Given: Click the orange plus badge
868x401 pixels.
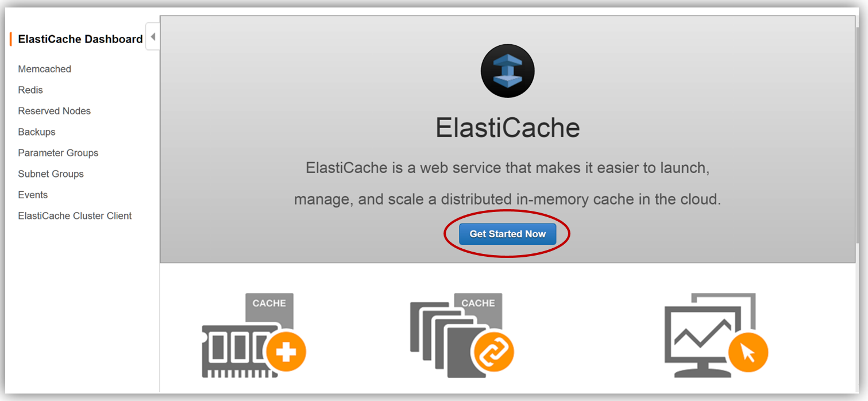Looking at the screenshot, I should tap(286, 351).
